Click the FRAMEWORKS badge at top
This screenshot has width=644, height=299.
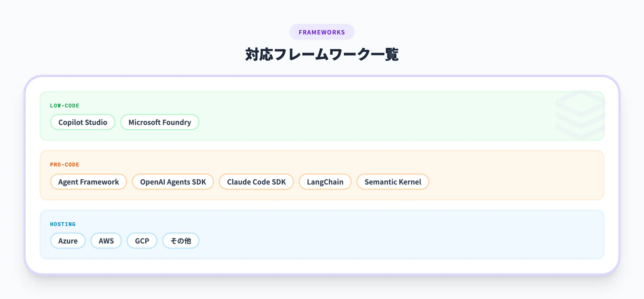[322, 32]
